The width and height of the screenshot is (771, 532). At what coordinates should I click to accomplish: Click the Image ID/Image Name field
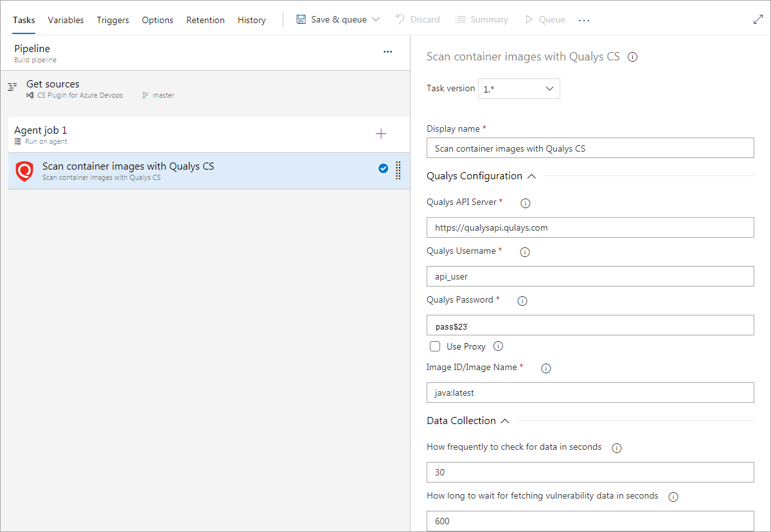(x=590, y=393)
